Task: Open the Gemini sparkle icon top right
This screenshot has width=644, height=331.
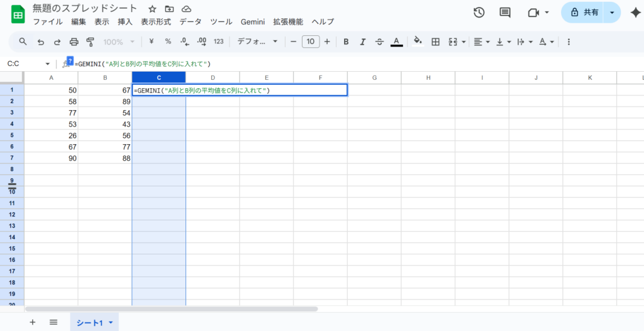Action: [635, 13]
